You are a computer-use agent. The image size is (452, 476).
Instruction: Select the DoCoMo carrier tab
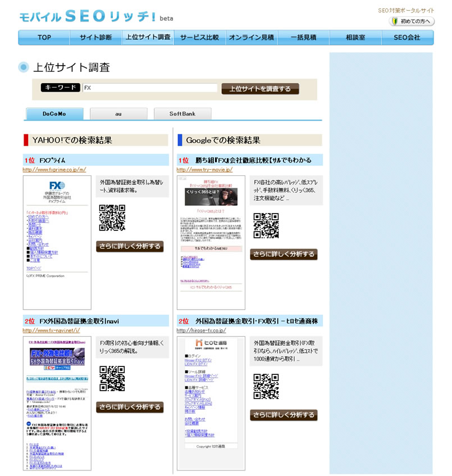pos(54,114)
